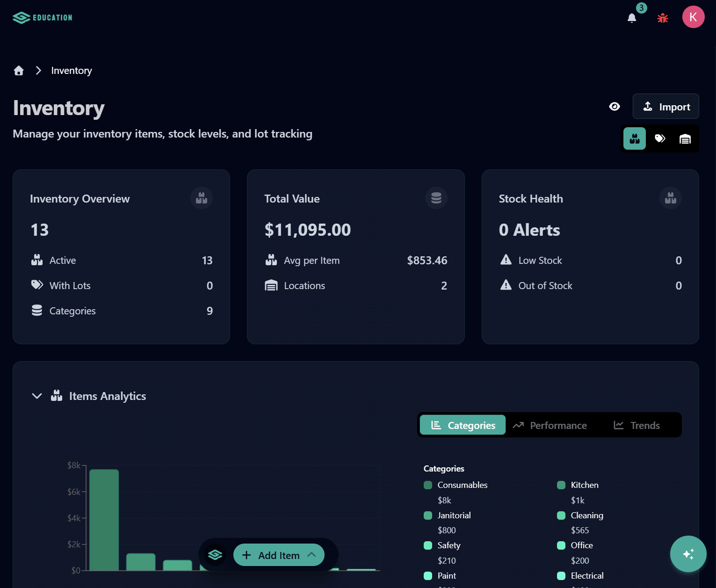Click the Janitorial legend color swatch

click(x=428, y=515)
